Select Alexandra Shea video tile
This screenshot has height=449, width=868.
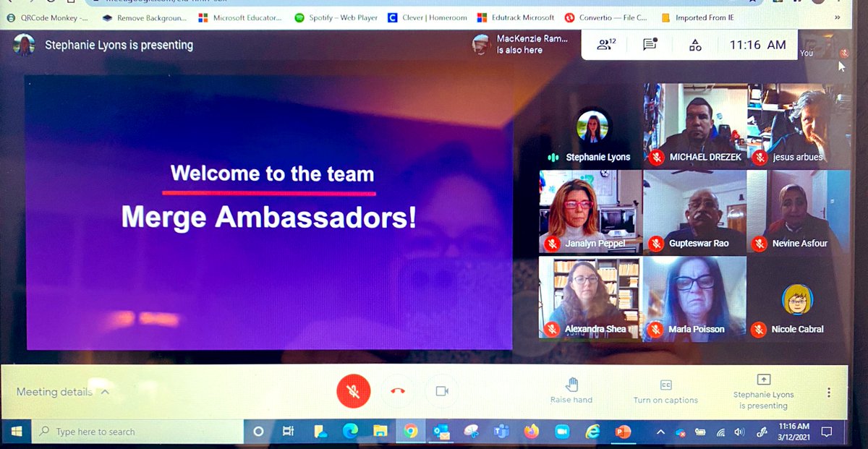[x=590, y=297]
